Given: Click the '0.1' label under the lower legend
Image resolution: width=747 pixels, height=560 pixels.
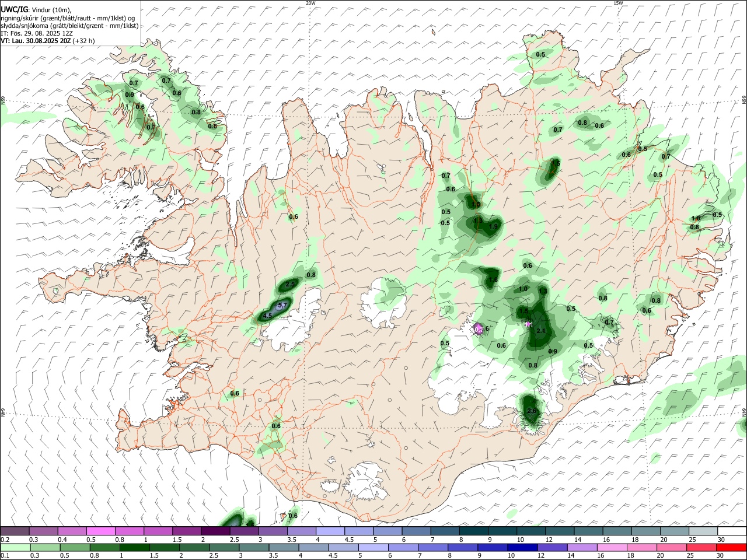Looking at the screenshot, I should coord(5,555).
